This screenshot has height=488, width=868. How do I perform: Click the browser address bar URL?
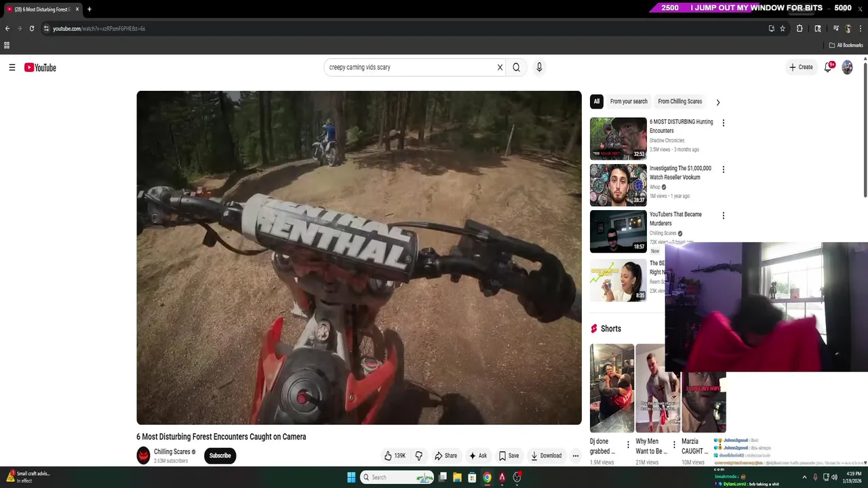[x=99, y=28]
